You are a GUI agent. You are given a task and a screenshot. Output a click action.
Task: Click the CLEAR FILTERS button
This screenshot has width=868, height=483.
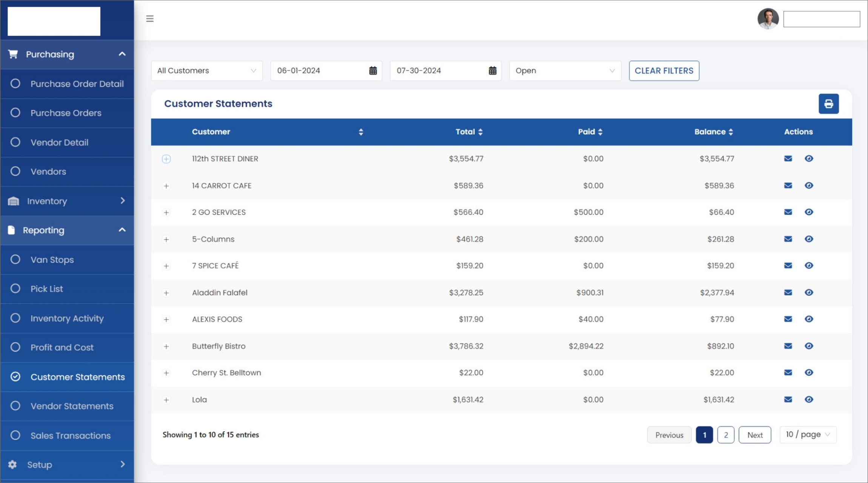pyautogui.click(x=664, y=71)
